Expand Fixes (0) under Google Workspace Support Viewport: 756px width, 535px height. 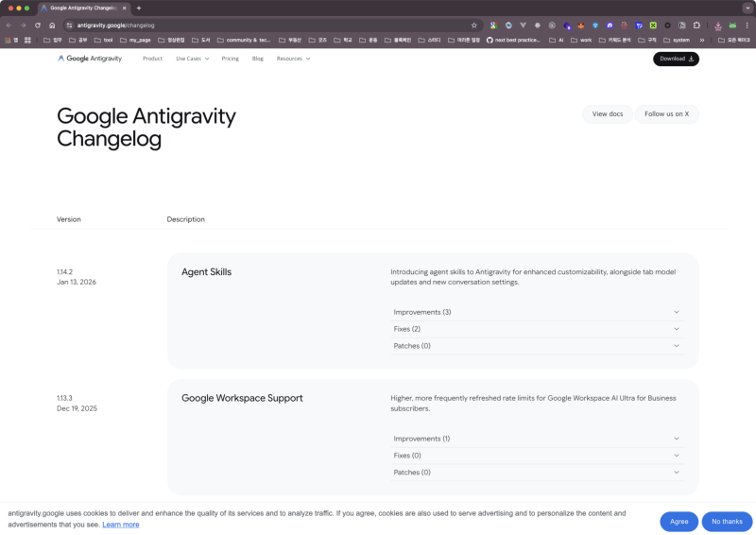[x=537, y=456]
